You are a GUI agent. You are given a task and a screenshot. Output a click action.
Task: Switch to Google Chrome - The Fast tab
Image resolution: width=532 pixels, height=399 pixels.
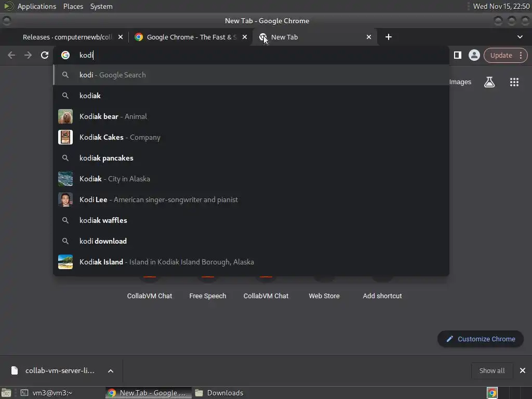(191, 37)
